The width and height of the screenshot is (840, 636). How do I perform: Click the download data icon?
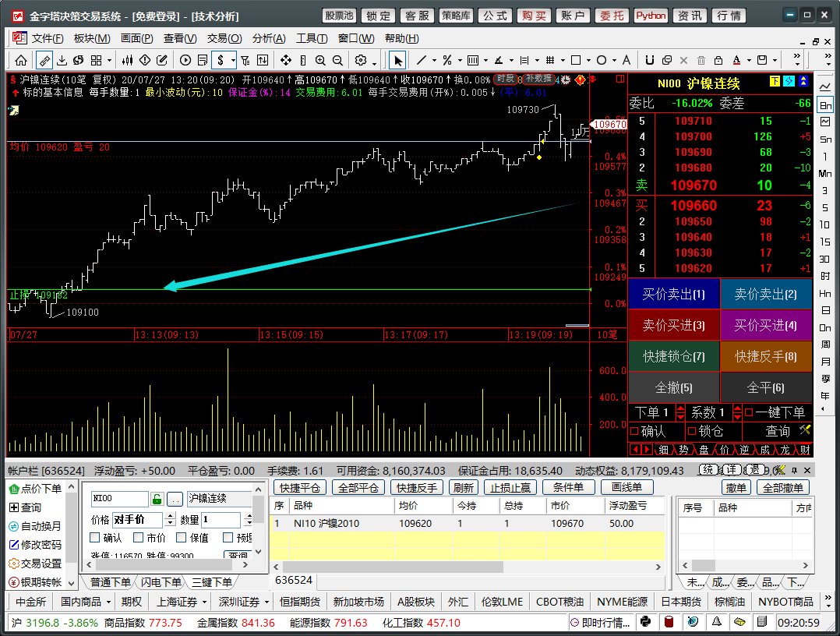coord(62,60)
